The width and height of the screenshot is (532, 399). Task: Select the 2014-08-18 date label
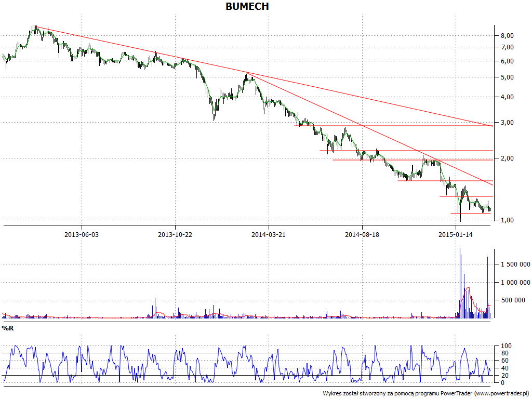coord(362,234)
